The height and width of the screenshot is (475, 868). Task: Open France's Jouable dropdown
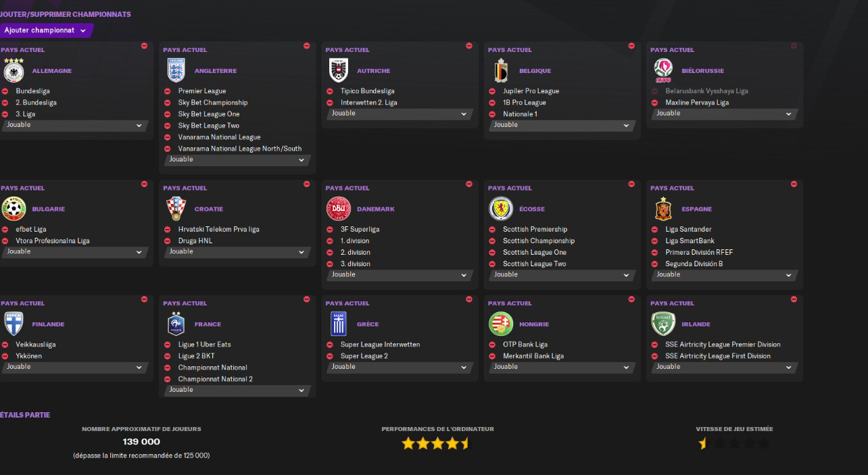pos(237,390)
